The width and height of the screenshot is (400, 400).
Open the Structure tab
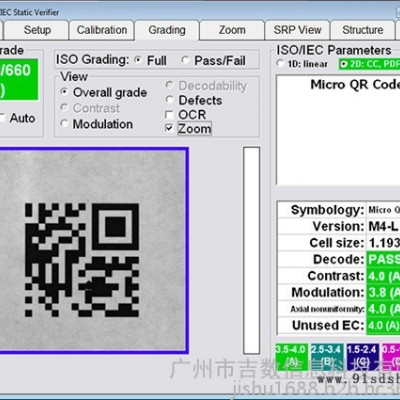(x=363, y=30)
